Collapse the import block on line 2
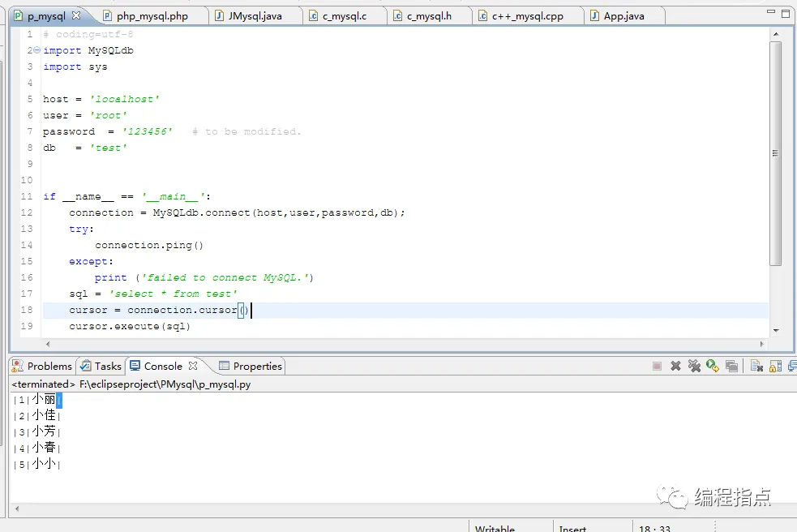This screenshot has height=532, width=797. pyautogui.click(x=36, y=50)
